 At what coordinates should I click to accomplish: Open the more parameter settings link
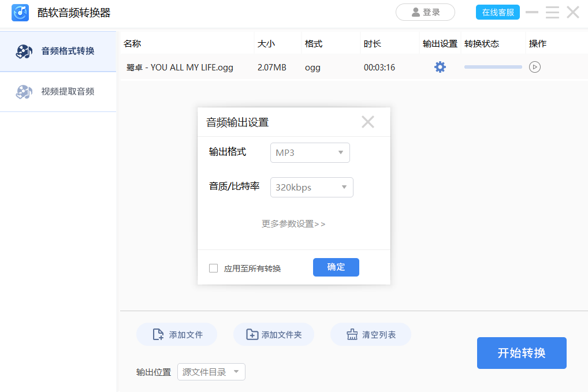[293, 224]
